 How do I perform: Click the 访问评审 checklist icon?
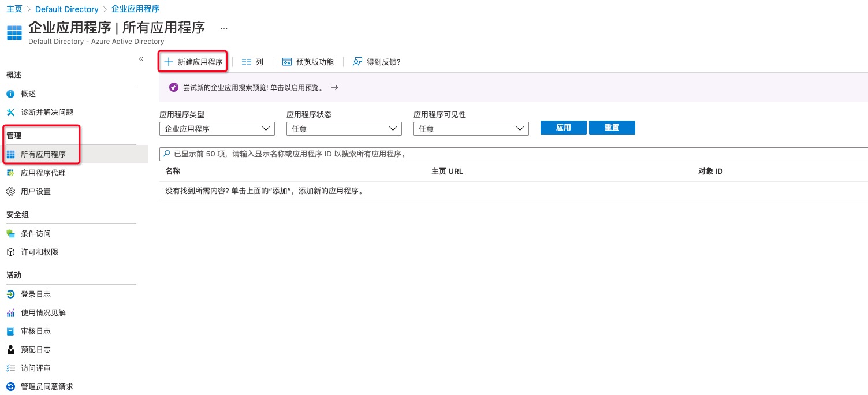(10, 368)
